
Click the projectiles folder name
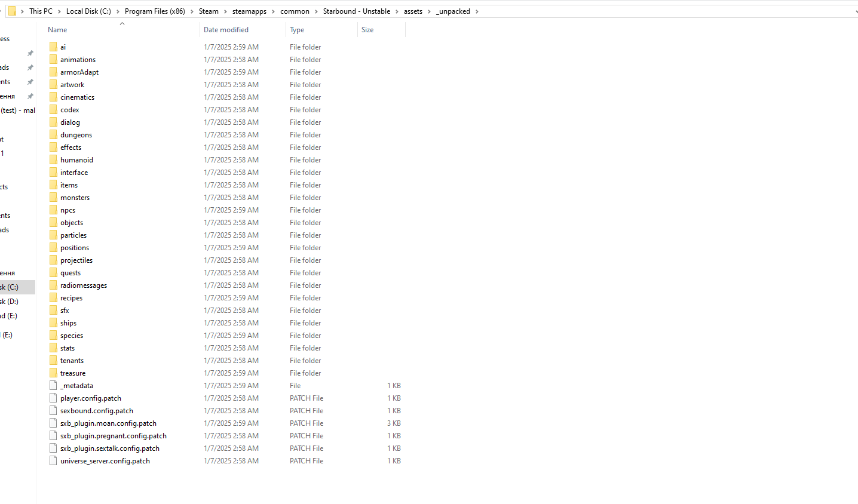[76, 260]
